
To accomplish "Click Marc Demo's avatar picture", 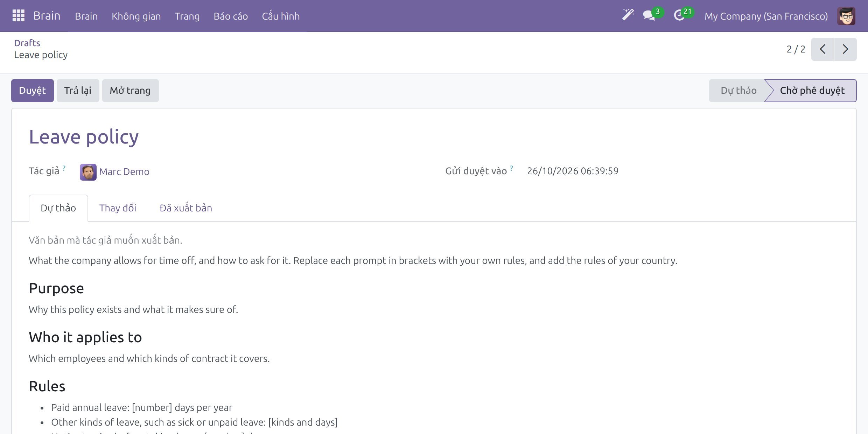I will (88, 172).
